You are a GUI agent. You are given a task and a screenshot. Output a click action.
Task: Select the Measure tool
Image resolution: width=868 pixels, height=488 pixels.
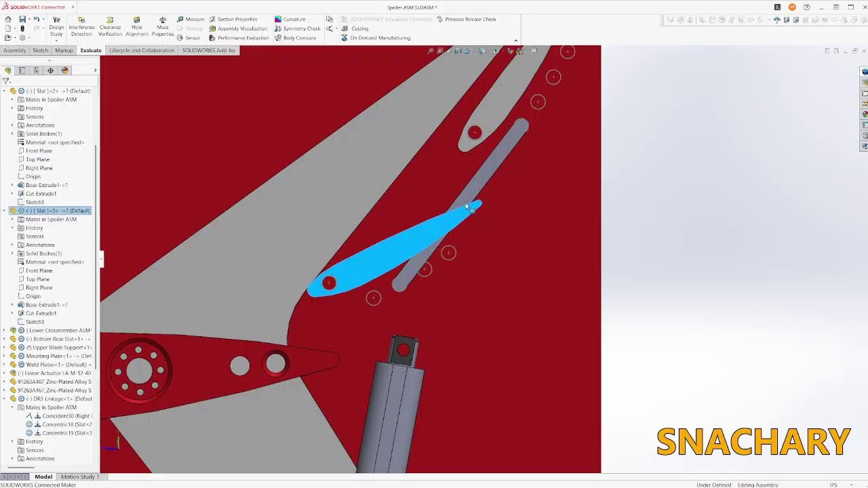191,19
